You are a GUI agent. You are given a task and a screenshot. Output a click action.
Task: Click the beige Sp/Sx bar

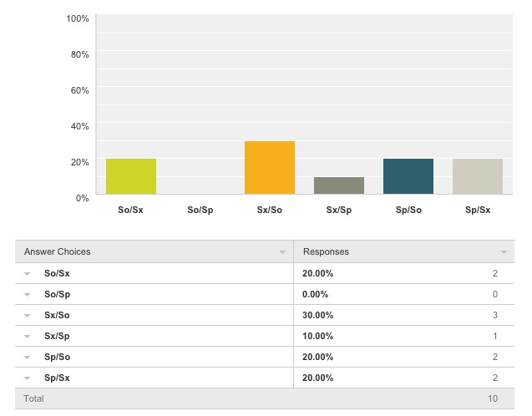[477, 176]
